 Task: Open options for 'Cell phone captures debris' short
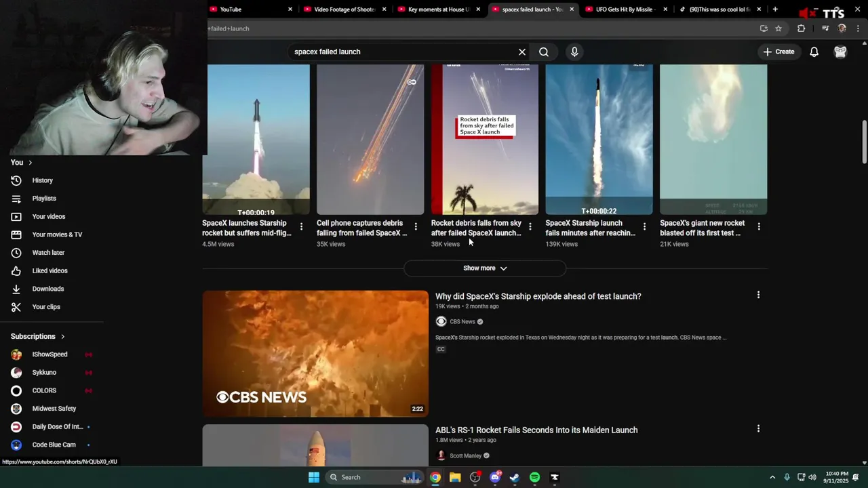[x=416, y=226]
